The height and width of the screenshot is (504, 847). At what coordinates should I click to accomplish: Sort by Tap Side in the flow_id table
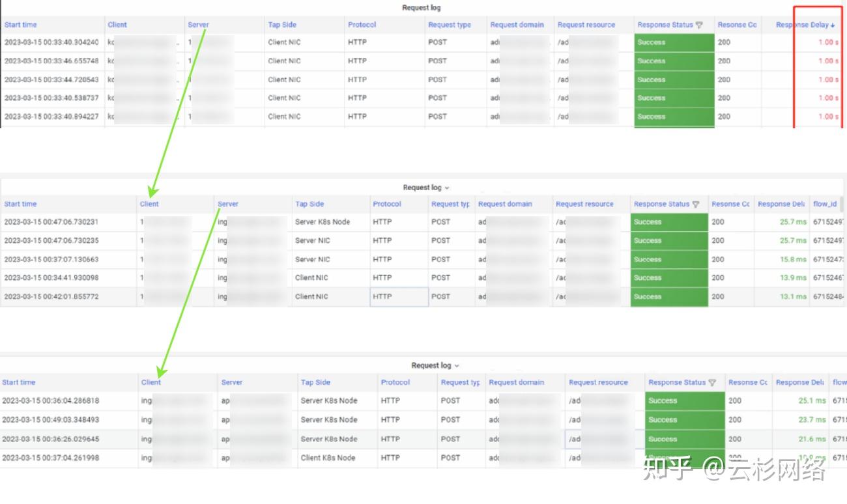[x=309, y=204]
